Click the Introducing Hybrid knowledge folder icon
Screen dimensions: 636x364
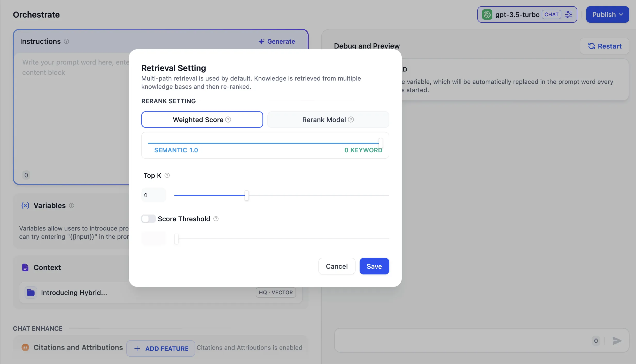coord(31,292)
